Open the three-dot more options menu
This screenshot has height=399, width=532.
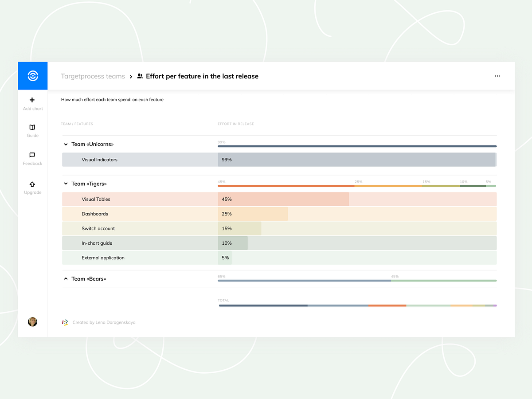click(x=497, y=76)
